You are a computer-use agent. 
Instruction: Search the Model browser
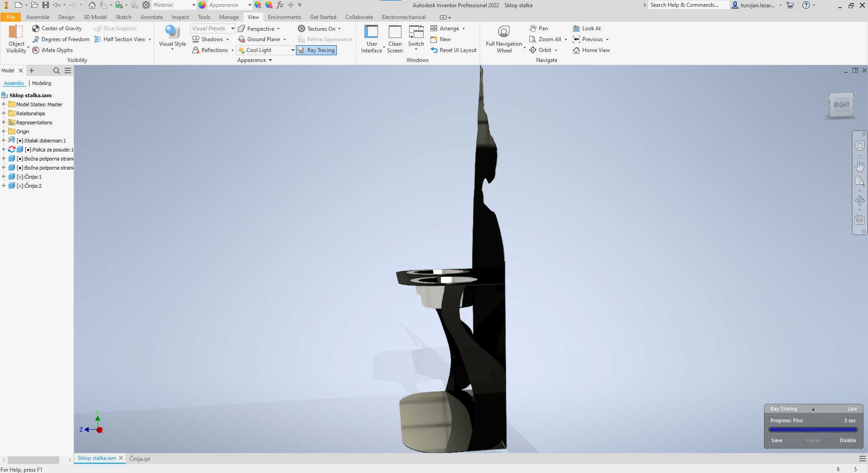[x=57, y=71]
